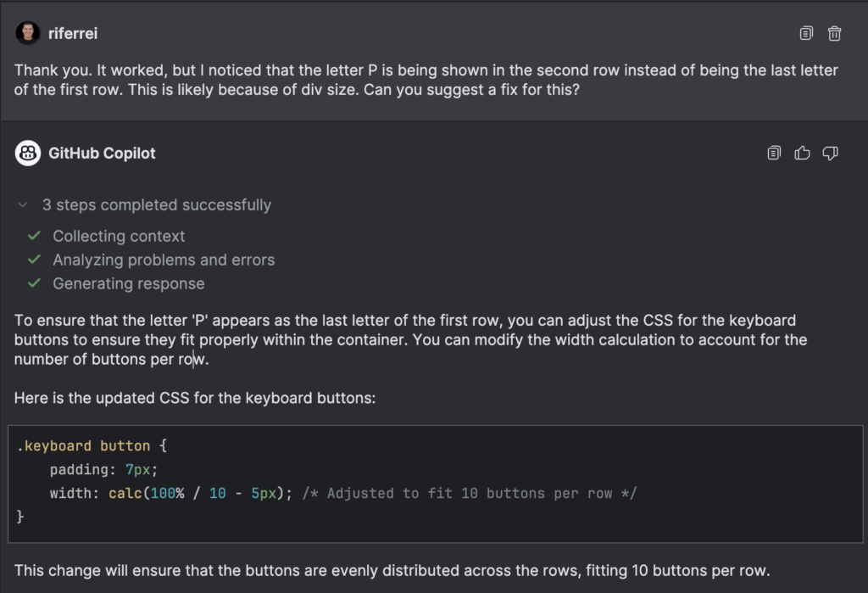Delete riferrei's message with the trash icon
The image size is (868, 593).
tap(834, 33)
